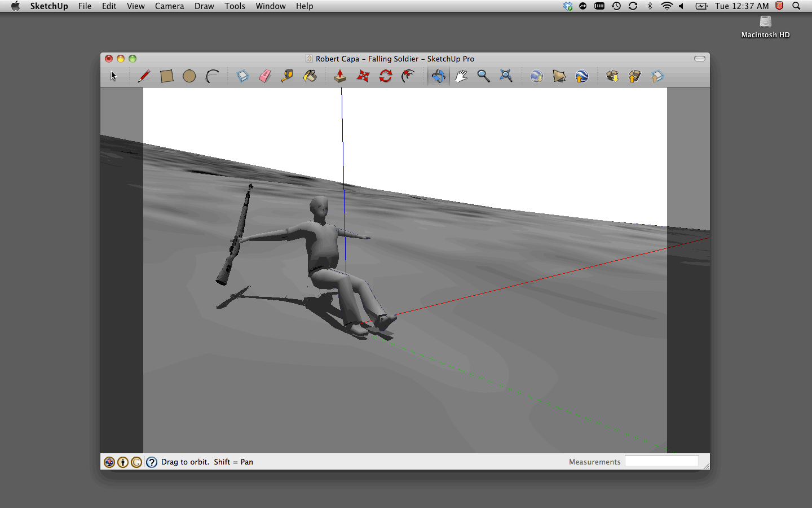Select the Circle drawing tool
812x508 pixels.
[x=189, y=76]
